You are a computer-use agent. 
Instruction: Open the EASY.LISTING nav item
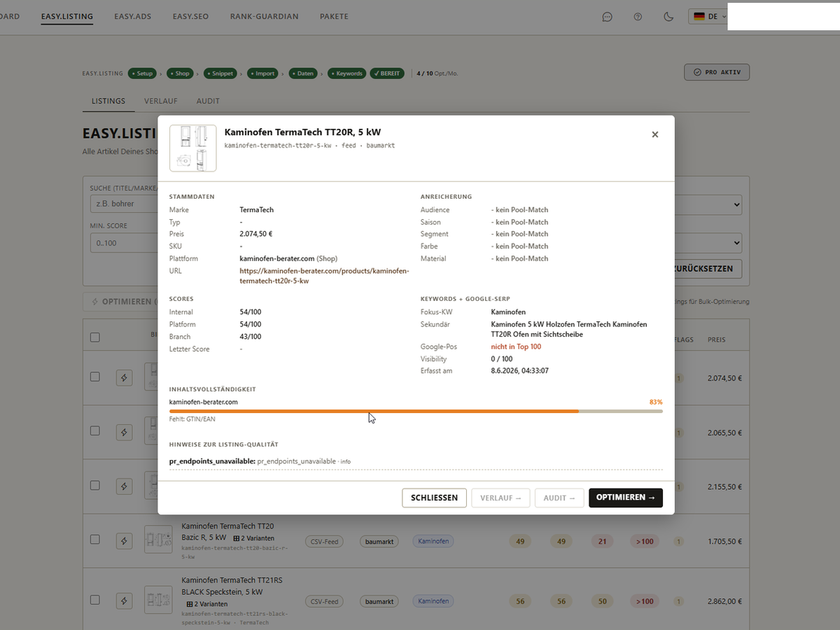pyautogui.click(x=66, y=16)
